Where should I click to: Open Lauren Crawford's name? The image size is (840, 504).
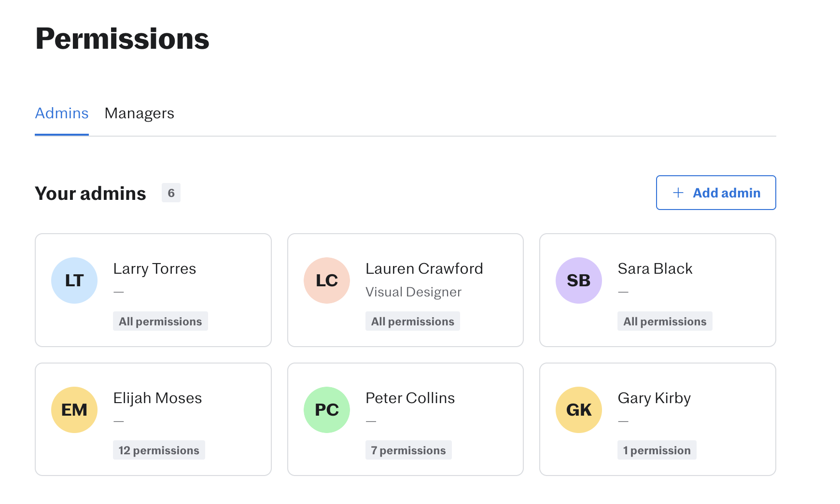(424, 268)
